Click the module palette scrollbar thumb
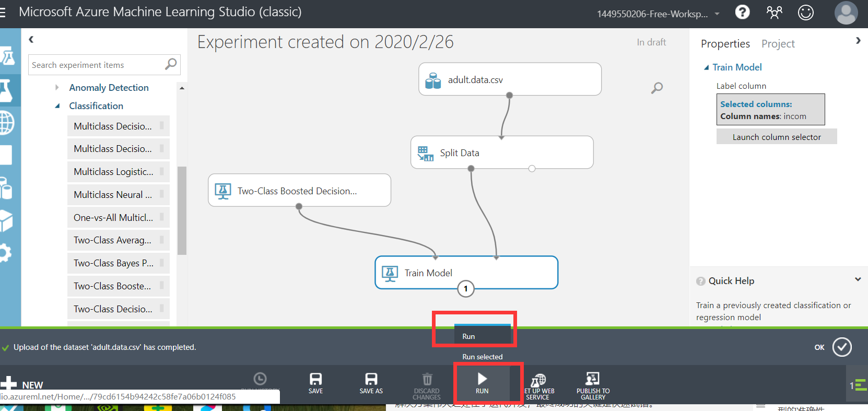This screenshot has width=868, height=411. (182, 210)
